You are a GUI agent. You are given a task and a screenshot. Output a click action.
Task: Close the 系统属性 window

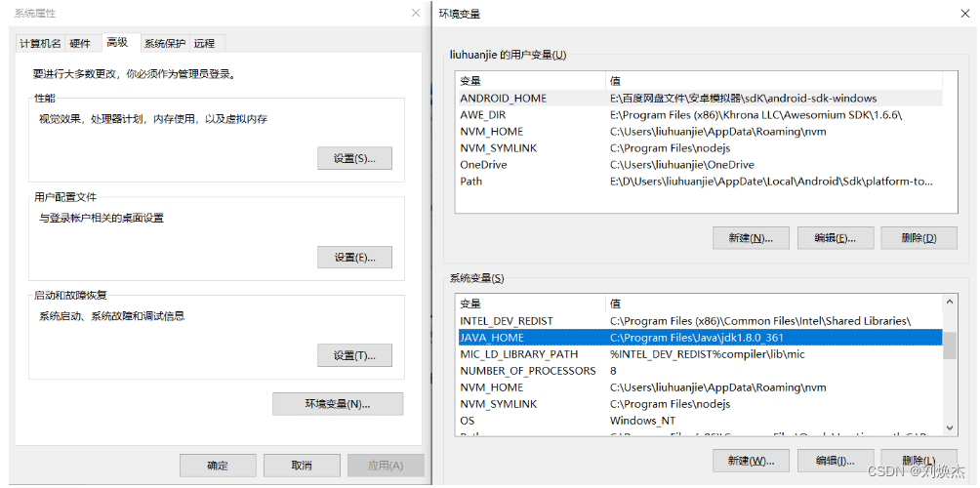[x=416, y=13]
